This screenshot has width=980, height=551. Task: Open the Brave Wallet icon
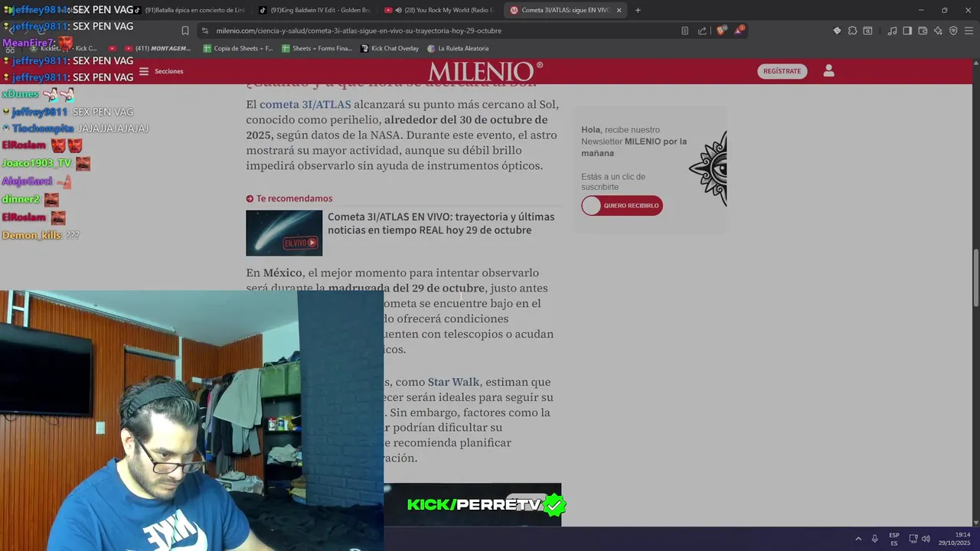(923, 31)
